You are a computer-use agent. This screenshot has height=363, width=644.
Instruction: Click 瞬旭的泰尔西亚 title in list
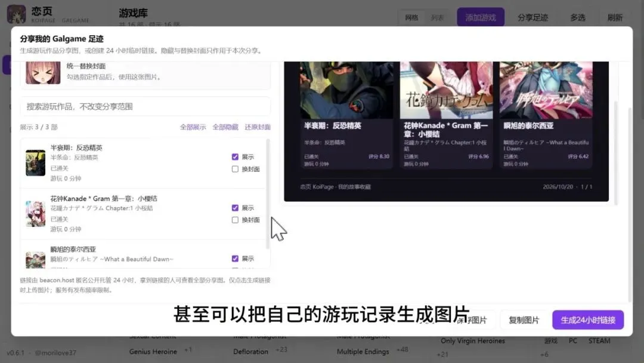click(73, 249)
